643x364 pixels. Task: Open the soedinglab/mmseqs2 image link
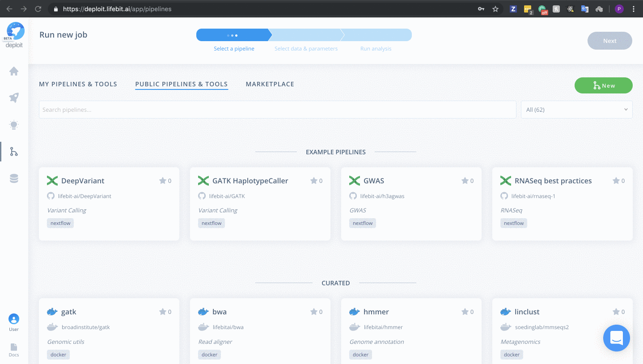(x=541, y=327)
